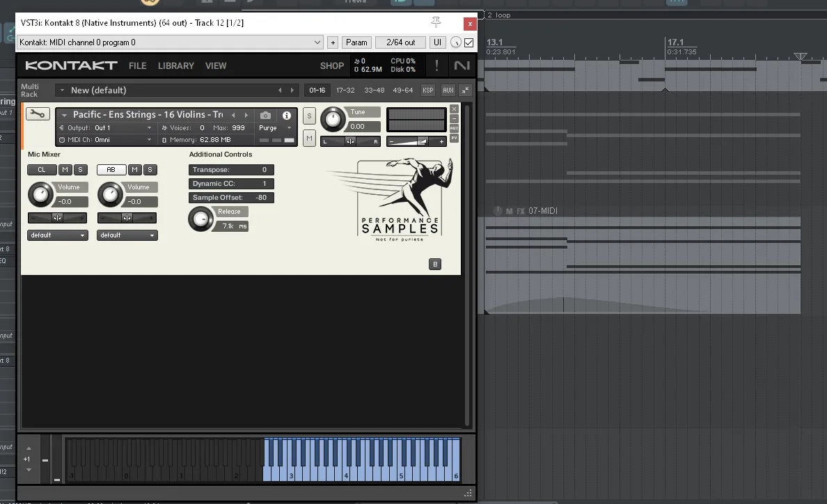The width and height of the screenshot is (827, 504).
Task: Remove instrument with its X icon
Action: click(454, 109)
